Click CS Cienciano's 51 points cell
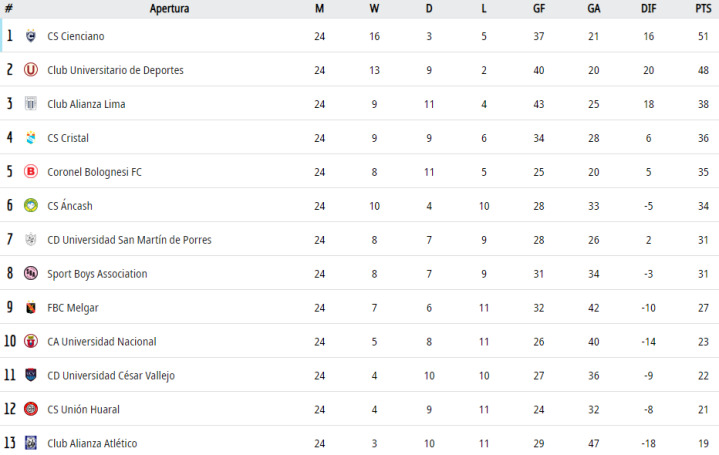 pyautogui.click(x=703, y=36)
